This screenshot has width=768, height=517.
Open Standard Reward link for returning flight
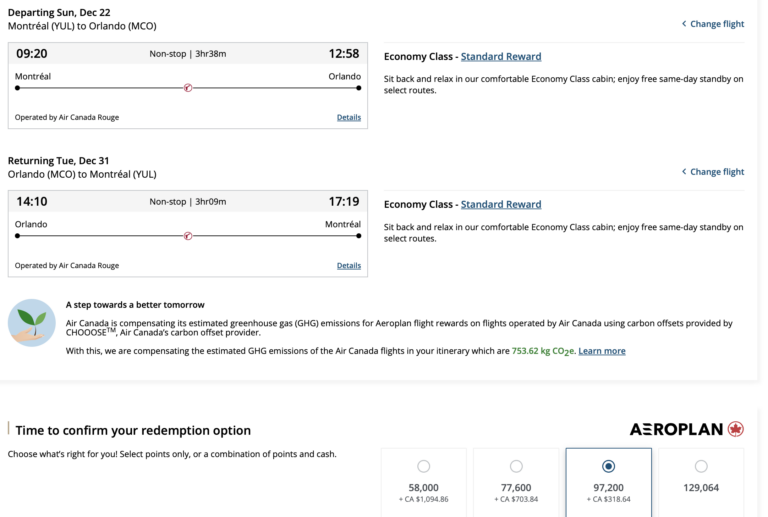[500, 205]
